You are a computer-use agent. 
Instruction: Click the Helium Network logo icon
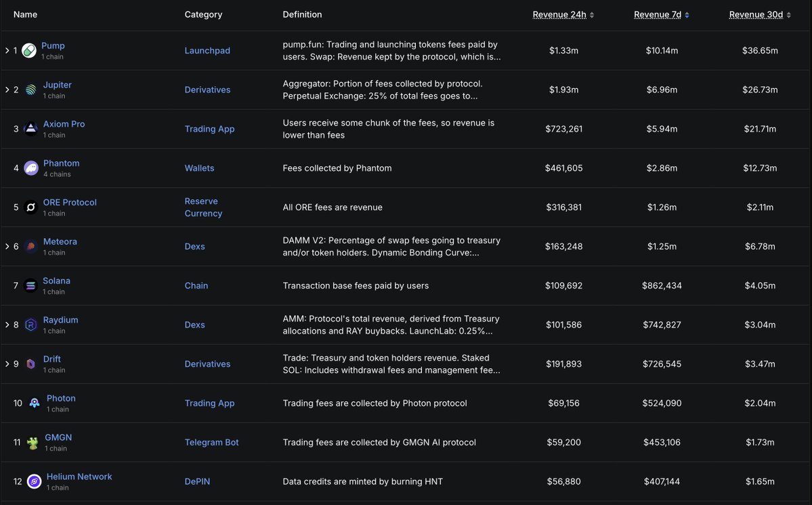coord(34,482)
